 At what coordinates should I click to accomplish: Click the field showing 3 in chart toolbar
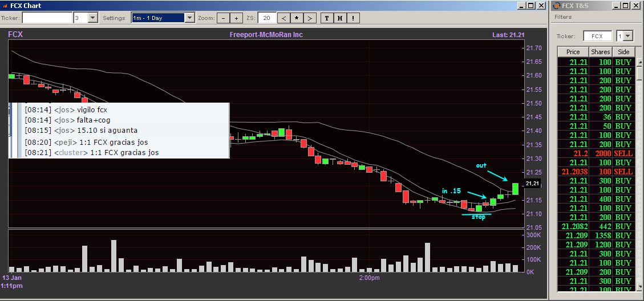[81, 18]
